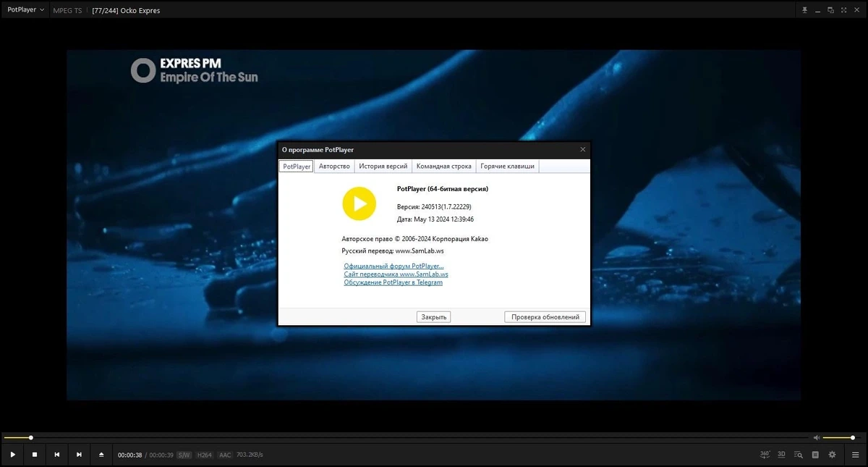Click the Закрыть button
Screen dimensions: 868x467
click(434, 317)
